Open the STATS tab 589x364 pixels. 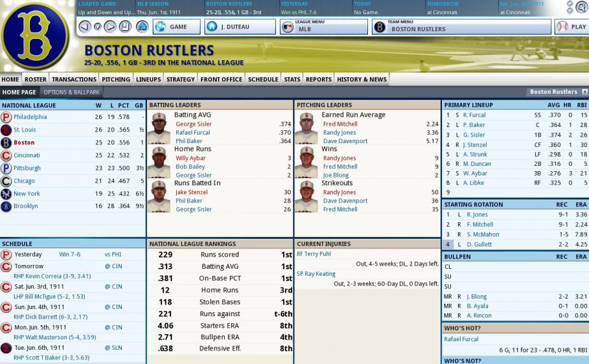pos(292,79)
